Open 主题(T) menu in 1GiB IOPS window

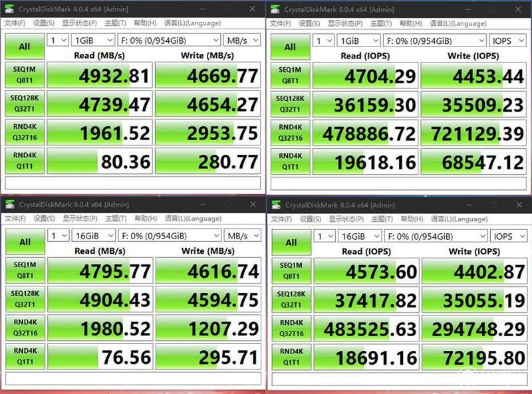pos(380,23)
